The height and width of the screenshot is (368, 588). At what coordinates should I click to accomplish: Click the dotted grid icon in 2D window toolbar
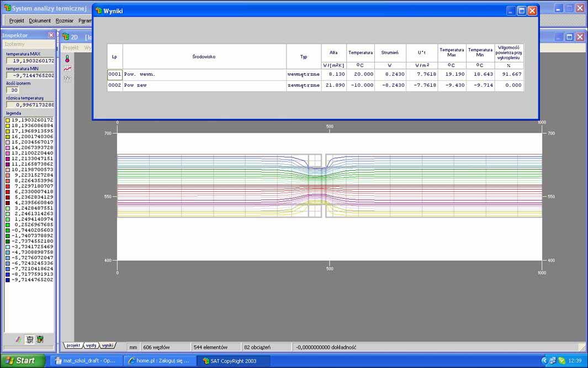pos(67,78)
